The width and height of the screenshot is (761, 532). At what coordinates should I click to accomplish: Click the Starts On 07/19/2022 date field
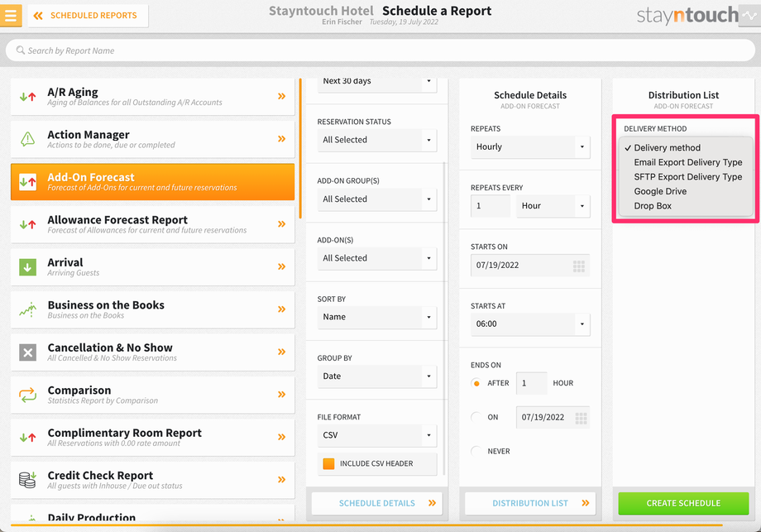530,265
